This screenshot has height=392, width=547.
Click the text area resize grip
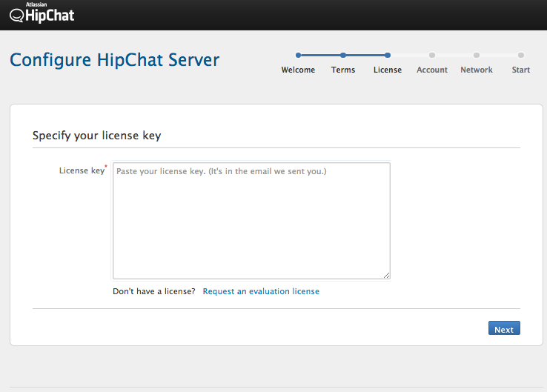(x=386, y=276)
